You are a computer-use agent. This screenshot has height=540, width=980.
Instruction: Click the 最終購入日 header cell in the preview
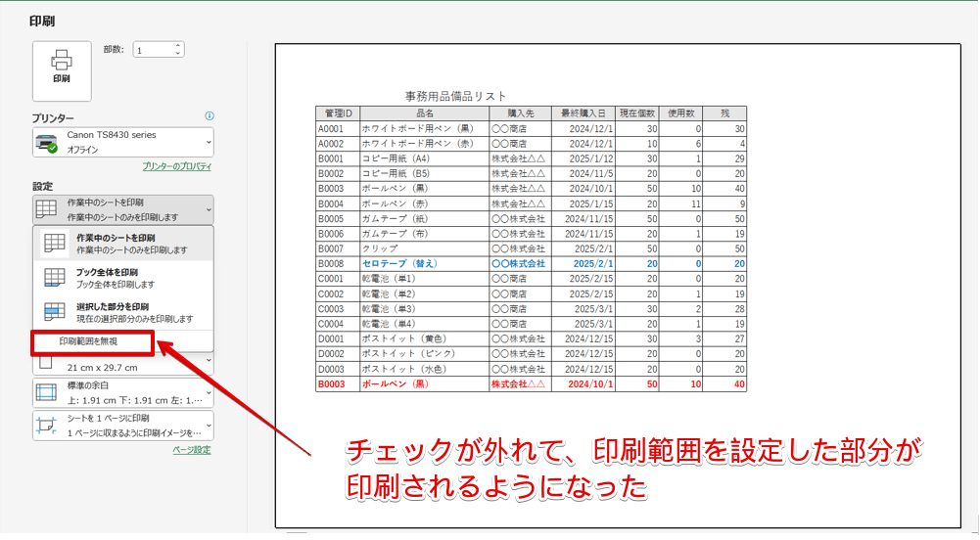click(583, 113)
